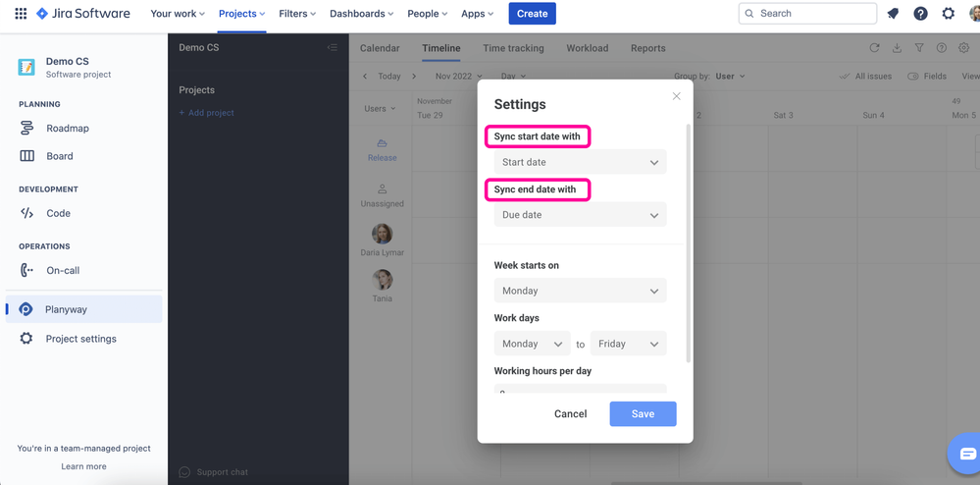Open Nov 2022 month dropdown
980x485 pixels.
[x=459, y=76]
